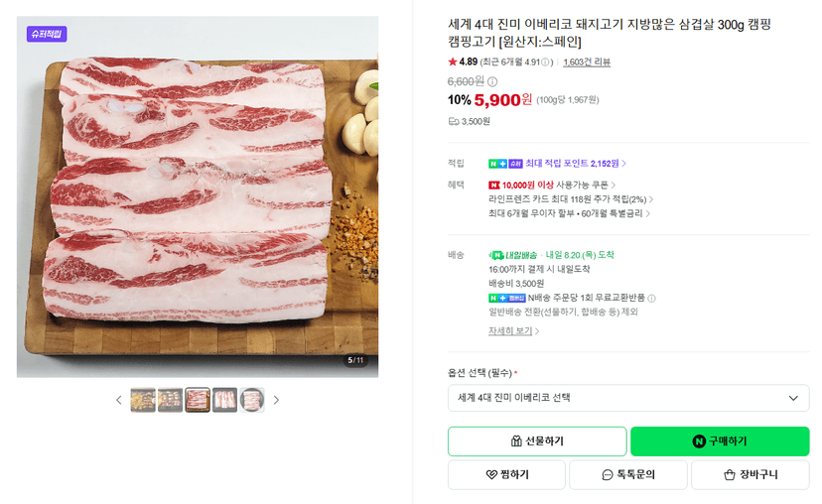Open 자세히 보기 shipping details link
The image size is (822, 504).
point(514,331)
